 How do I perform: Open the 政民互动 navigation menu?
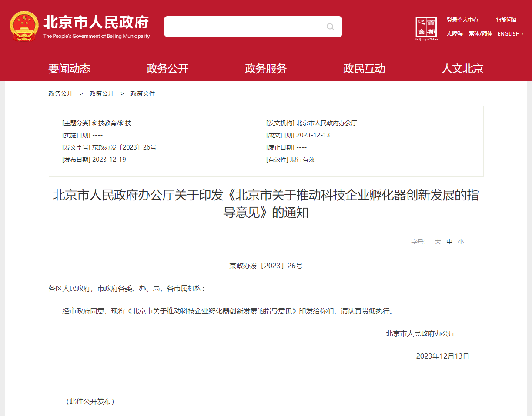(364, 69)
